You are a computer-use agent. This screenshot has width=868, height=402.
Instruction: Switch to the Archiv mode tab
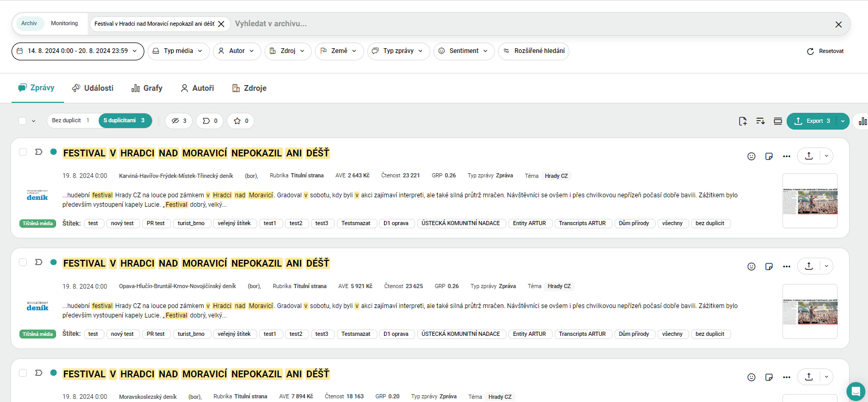(x=29, y=24)
